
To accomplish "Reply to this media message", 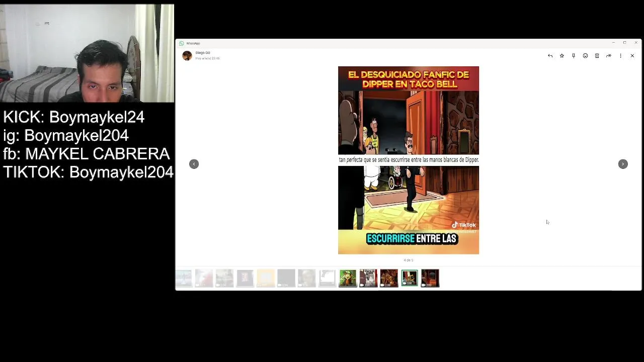I will [x=550, y=56].
